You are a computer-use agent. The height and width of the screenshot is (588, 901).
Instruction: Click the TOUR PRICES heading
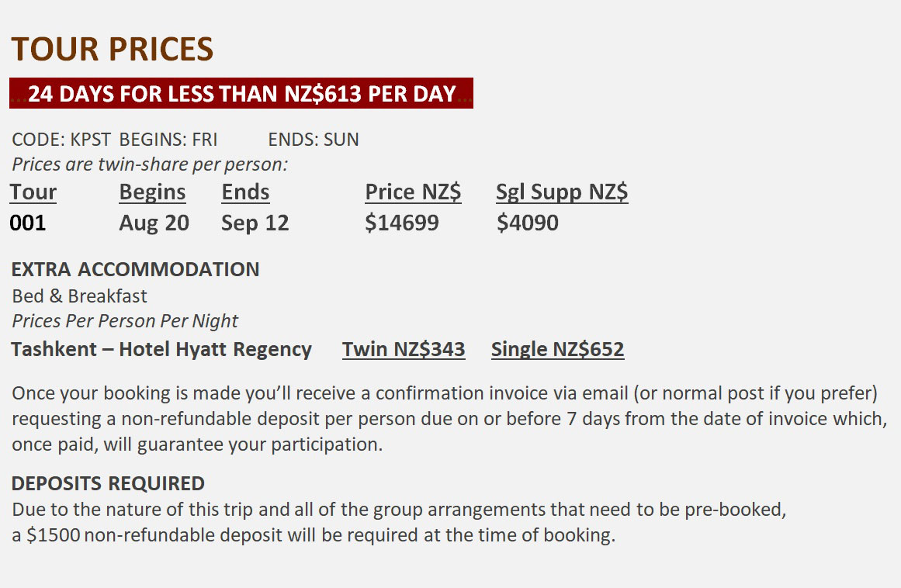(112, 50)
